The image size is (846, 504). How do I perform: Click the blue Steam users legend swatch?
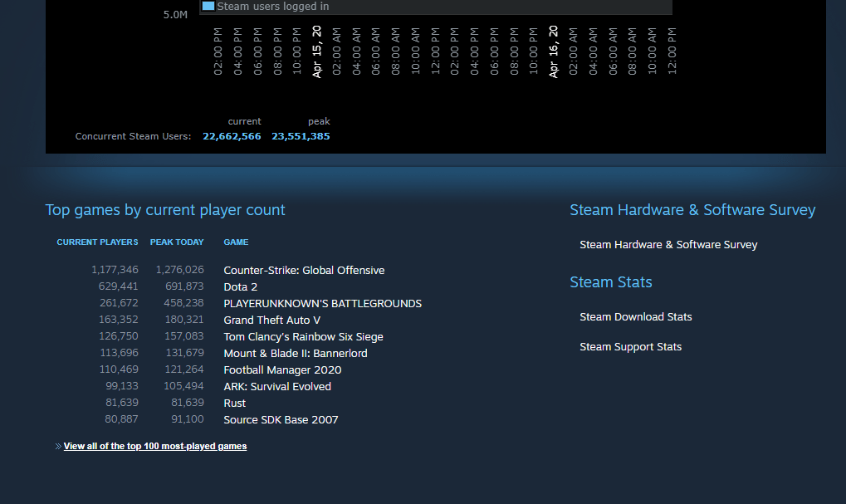(208, 6)
